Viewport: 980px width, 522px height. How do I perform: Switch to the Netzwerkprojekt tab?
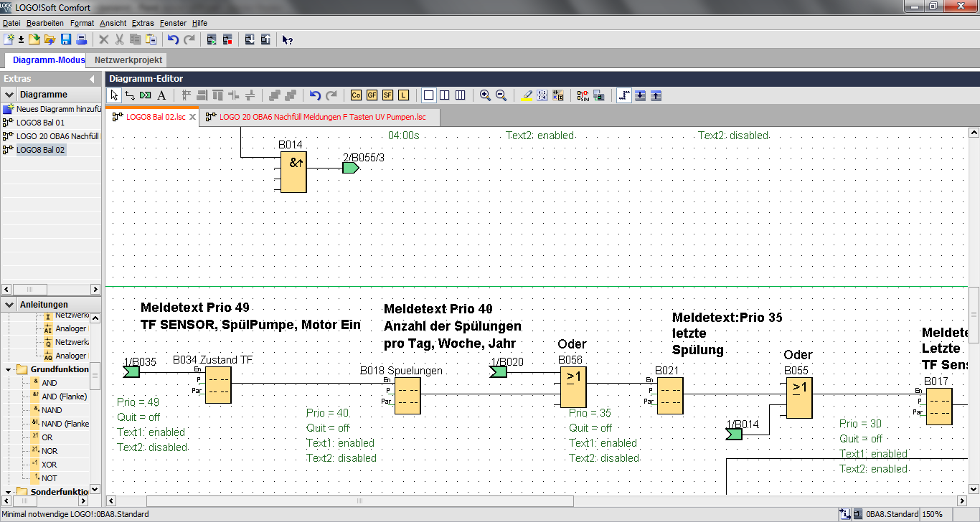[x=129, y=60]
